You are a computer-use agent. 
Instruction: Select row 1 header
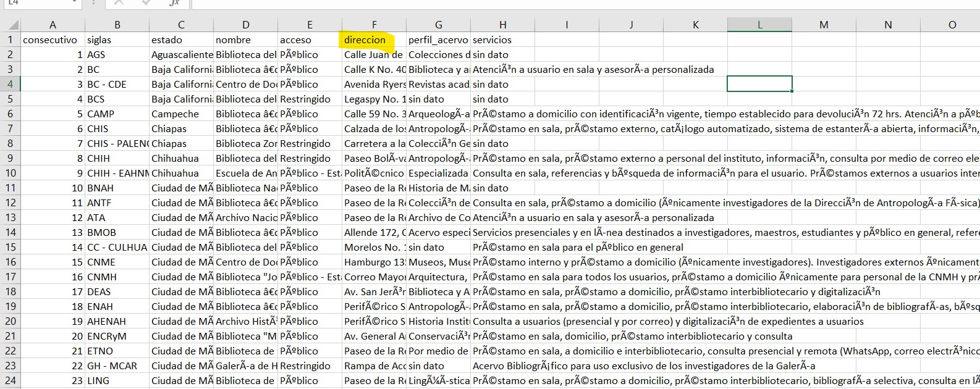click(x=11, y=40)
